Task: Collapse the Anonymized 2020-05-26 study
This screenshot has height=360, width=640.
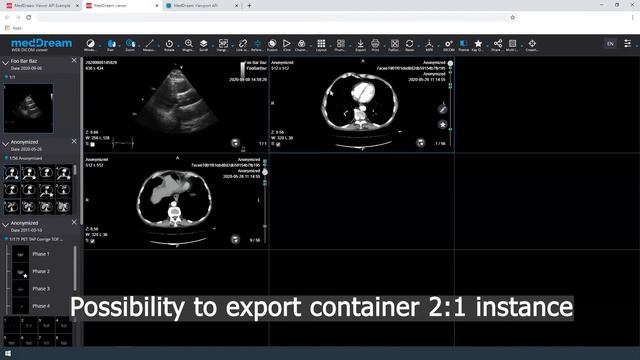Action: 5,144
